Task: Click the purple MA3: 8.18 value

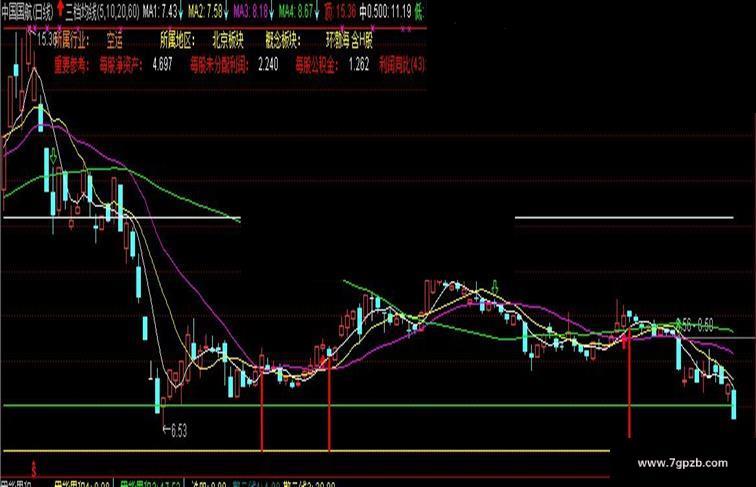Action: (x=250, y=12)
